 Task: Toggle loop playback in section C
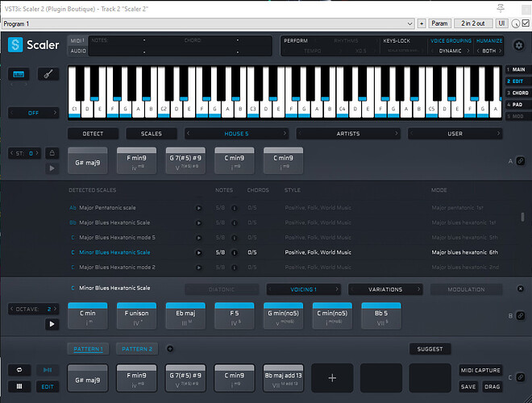point(19,370)
